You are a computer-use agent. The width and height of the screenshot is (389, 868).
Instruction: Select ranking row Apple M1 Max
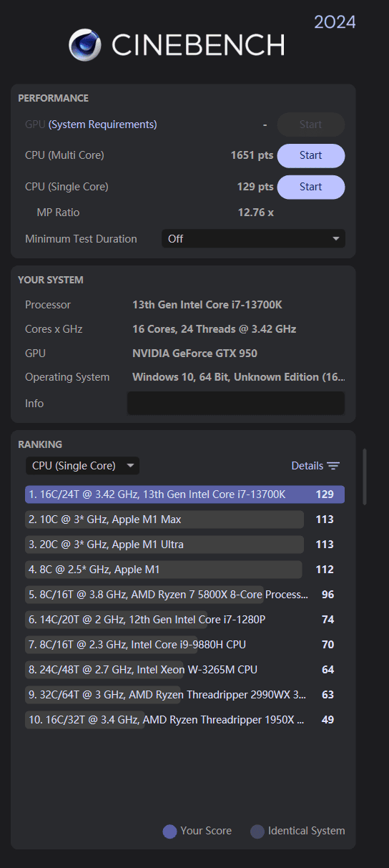[x=184, y=520]
